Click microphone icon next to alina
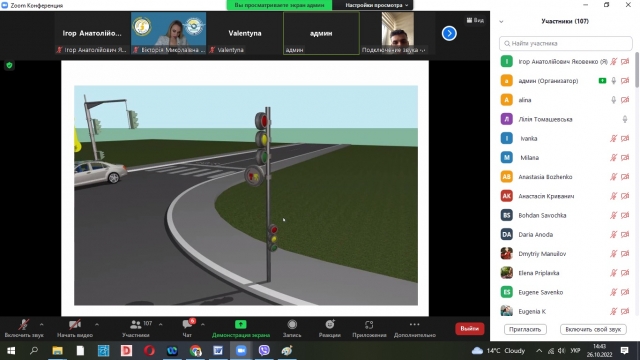This screenshot has height=360, width=640. pos(613,100)
